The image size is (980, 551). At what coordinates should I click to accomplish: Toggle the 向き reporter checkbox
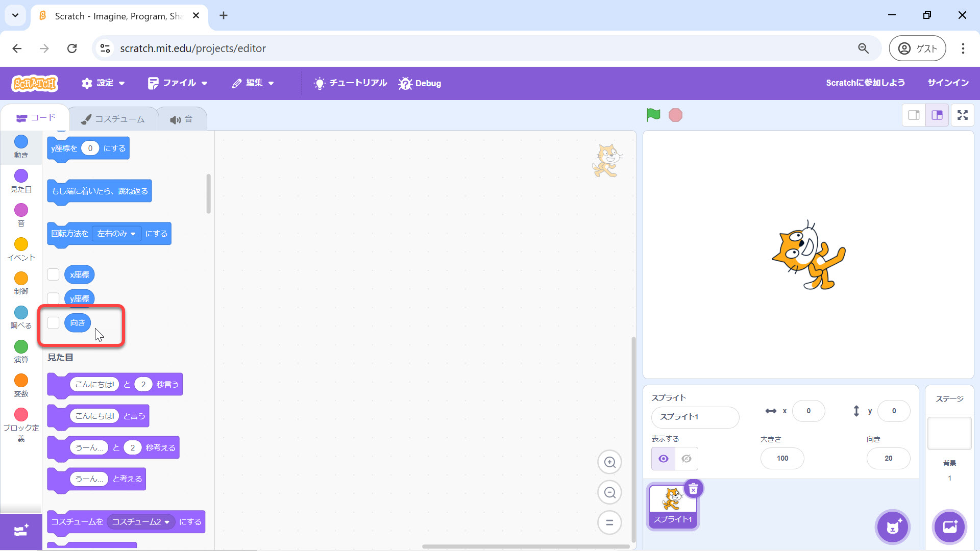point(53,322)
